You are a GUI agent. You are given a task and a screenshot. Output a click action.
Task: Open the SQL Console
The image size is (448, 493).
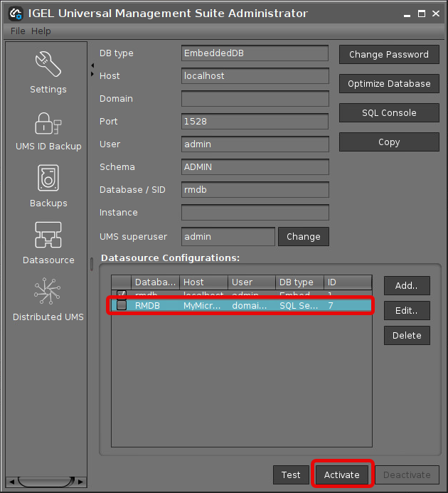tap(388, 113)
